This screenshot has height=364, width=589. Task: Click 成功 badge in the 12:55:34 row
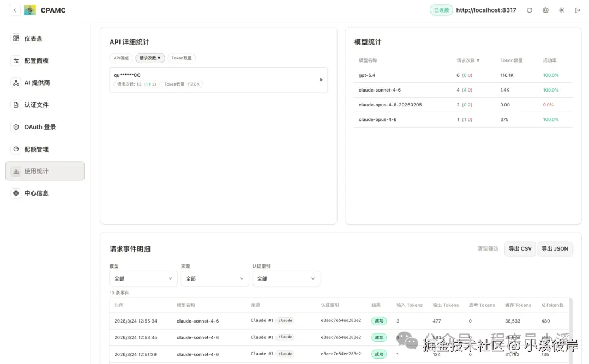(379, 321)
